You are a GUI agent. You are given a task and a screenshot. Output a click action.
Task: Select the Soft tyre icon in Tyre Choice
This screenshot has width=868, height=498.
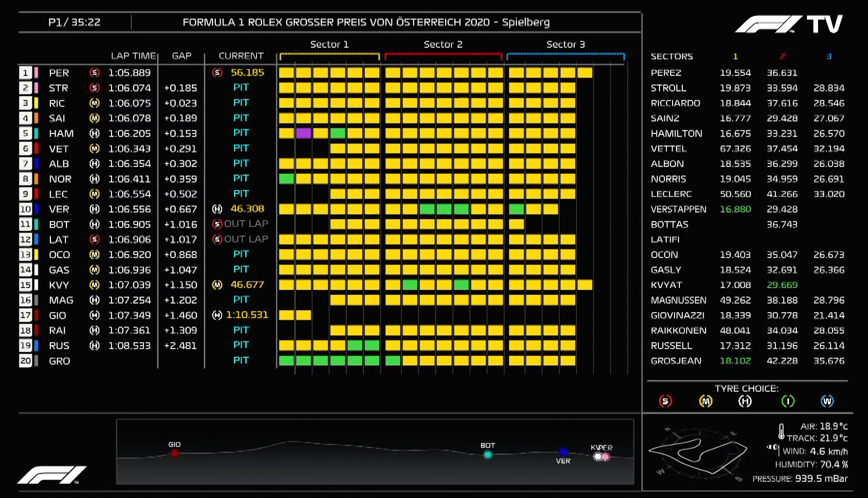point(665,401)
